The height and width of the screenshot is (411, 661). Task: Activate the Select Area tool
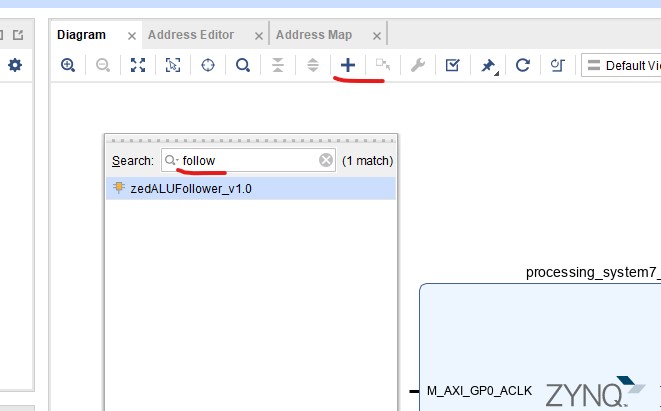coord(173,65)
